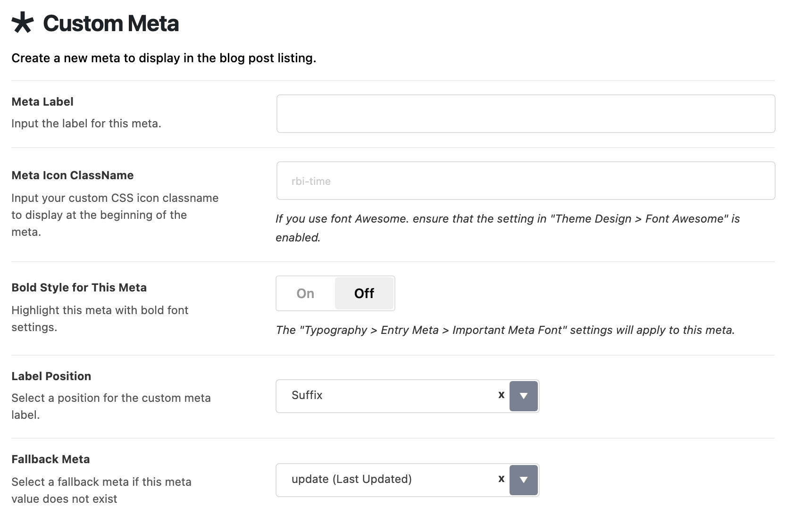Expand Fallback Meta dropdown arrow

click(524, 480)
